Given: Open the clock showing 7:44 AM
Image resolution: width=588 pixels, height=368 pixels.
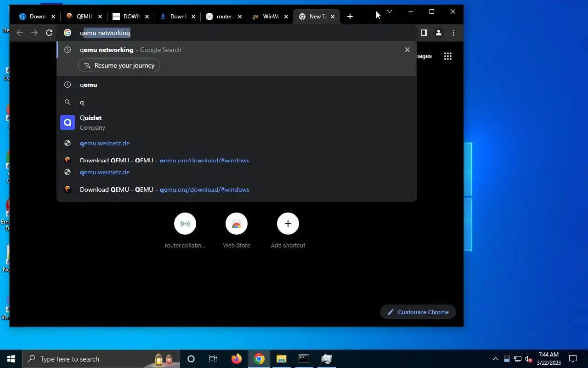Looking at the screenshot, I should click(549, 359).
